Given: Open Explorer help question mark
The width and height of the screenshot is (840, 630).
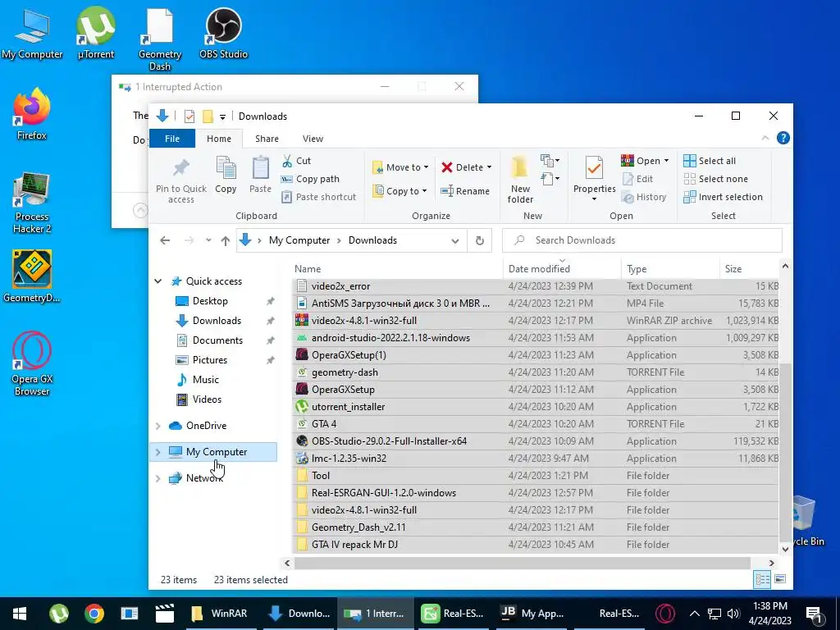Looking at the screenshot, I should tap(783, 138).
